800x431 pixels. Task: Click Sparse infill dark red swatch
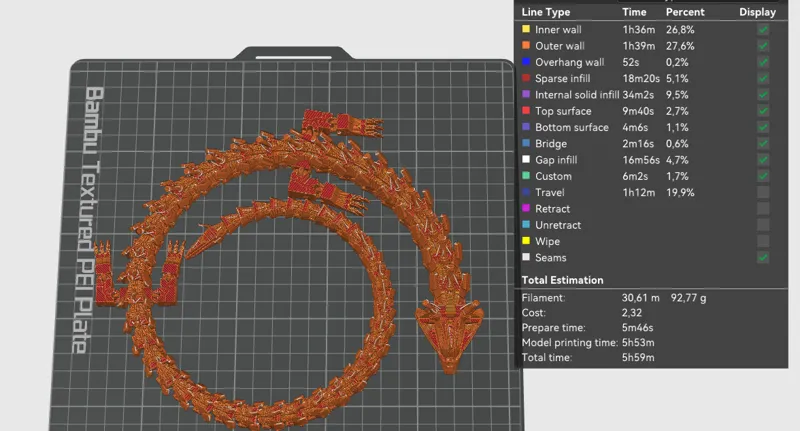point(526,78)
